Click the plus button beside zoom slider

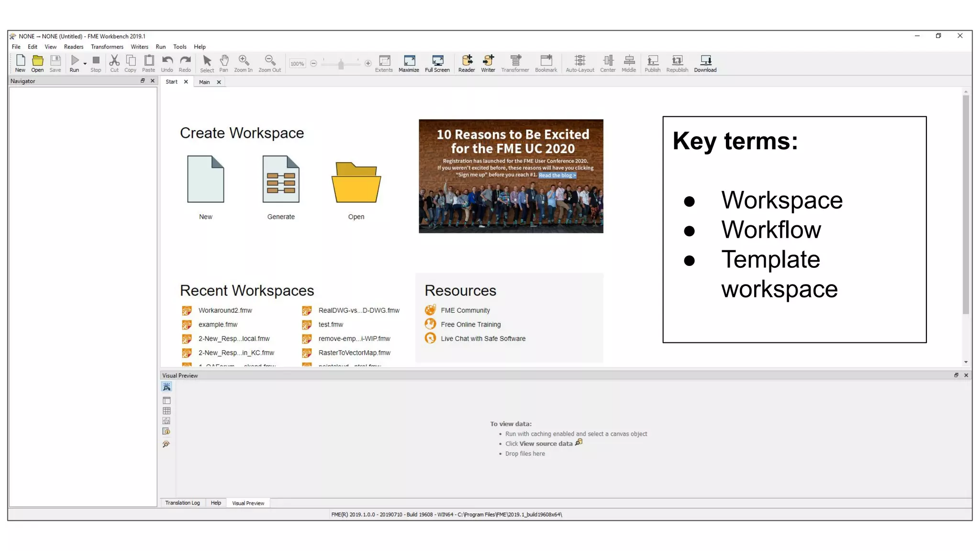[368, 64]
